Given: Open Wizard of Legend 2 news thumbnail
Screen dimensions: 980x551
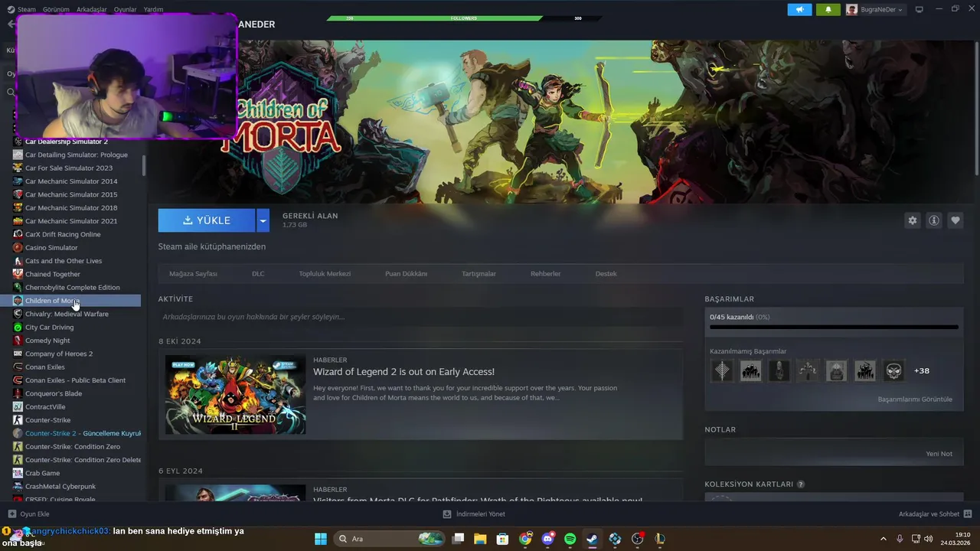Looking at the screenshot, I should point(235,394).
